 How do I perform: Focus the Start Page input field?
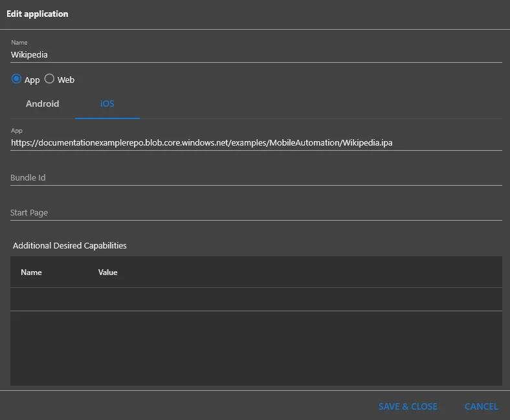point(256,212)
